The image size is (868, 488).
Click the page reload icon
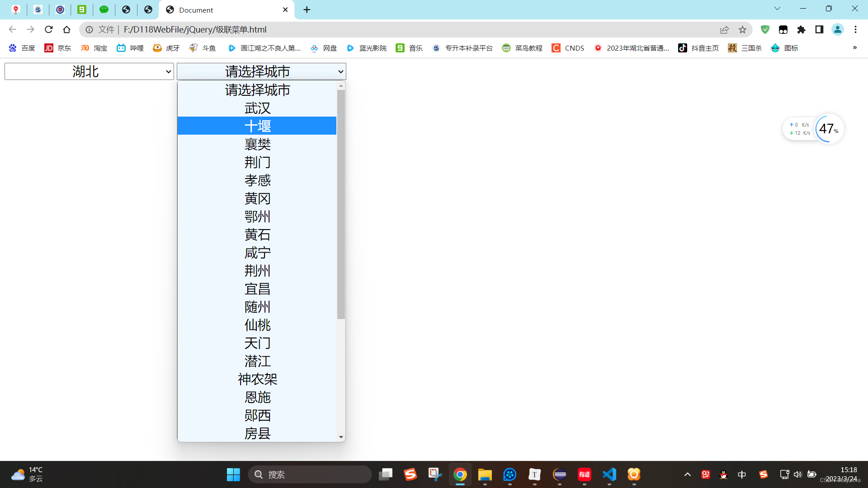click(x=49, y=29)
